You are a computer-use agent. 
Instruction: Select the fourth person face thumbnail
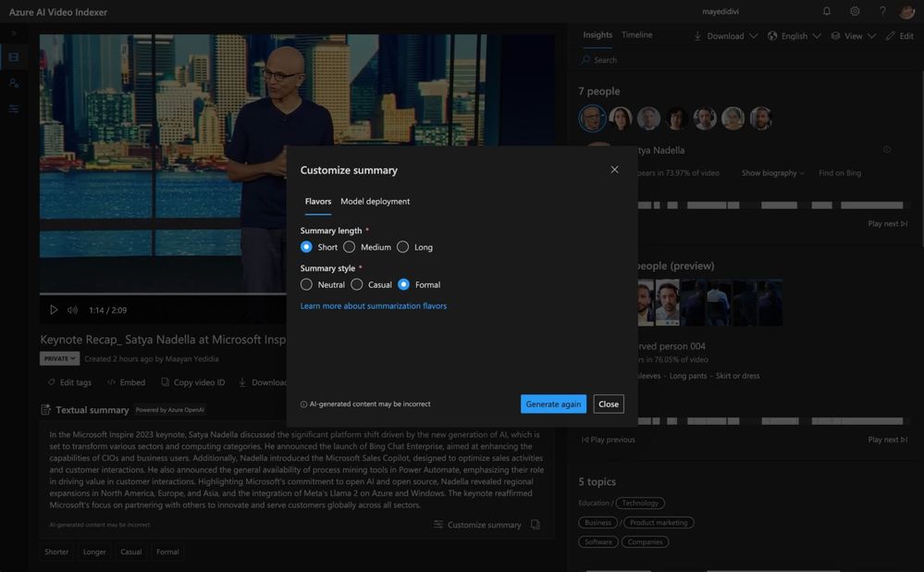(x=676, y=118)
